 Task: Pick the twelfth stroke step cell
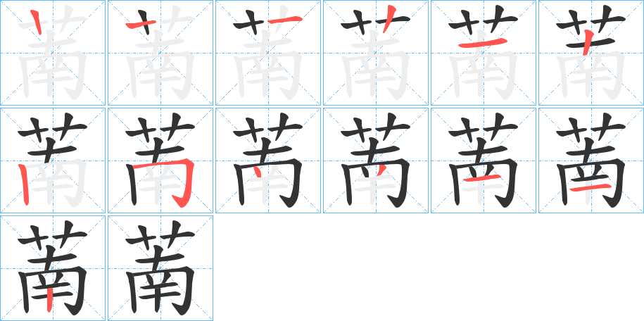[591, 160]
